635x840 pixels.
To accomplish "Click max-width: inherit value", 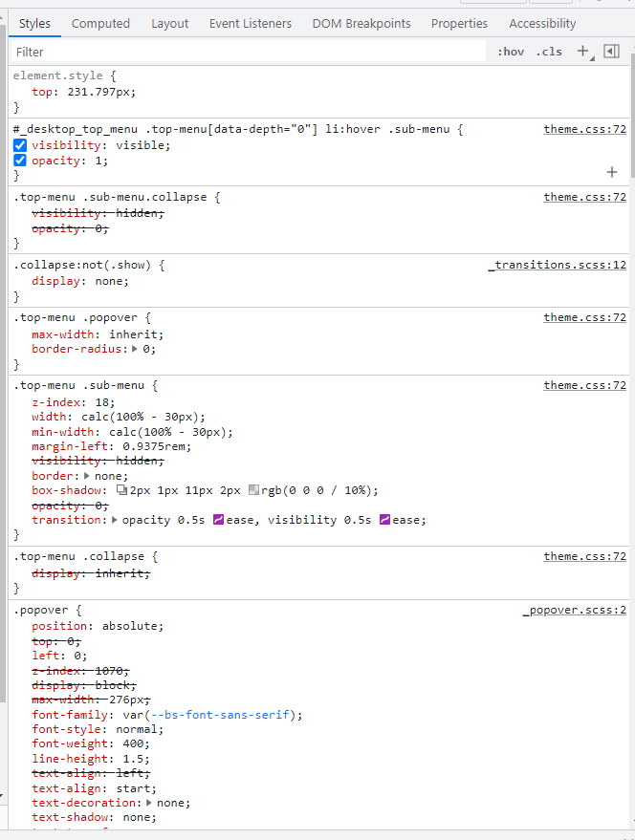I will click(x=133, y=334).
